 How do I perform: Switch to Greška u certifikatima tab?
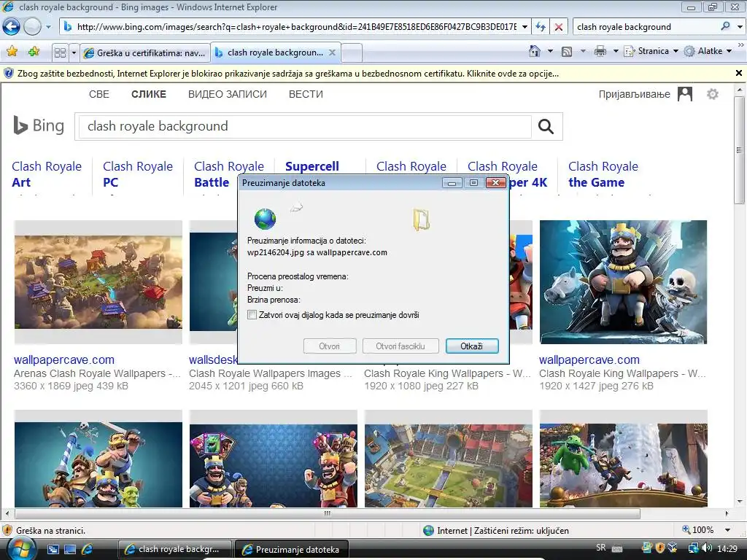click(x=145, y=52)
